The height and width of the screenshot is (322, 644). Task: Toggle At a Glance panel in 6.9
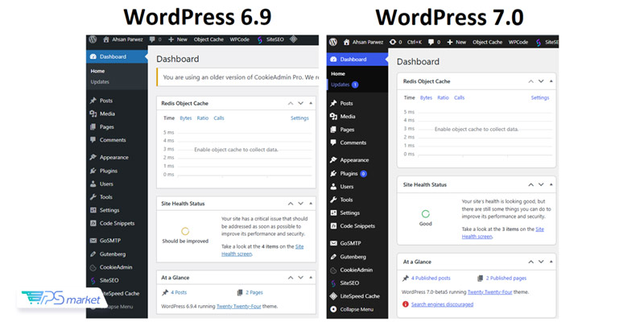pyautogui.click(x=311, y=278)
